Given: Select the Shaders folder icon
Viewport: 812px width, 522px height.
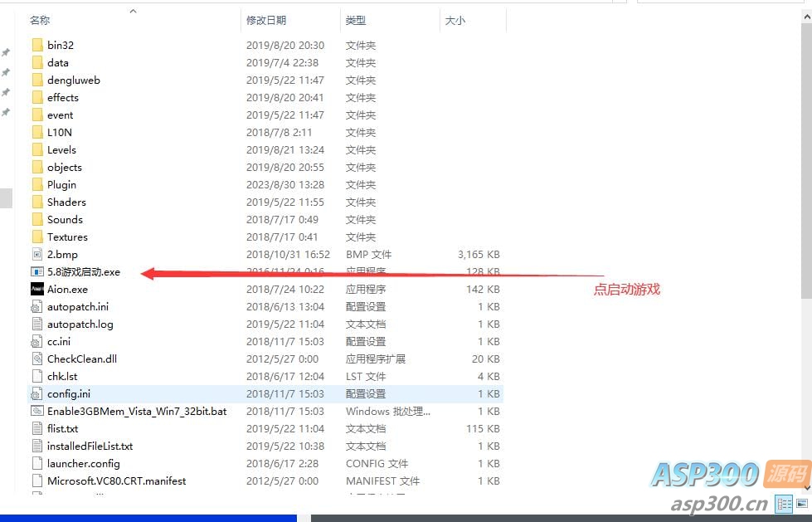Looking at the screenshot, I should point(37,202).
